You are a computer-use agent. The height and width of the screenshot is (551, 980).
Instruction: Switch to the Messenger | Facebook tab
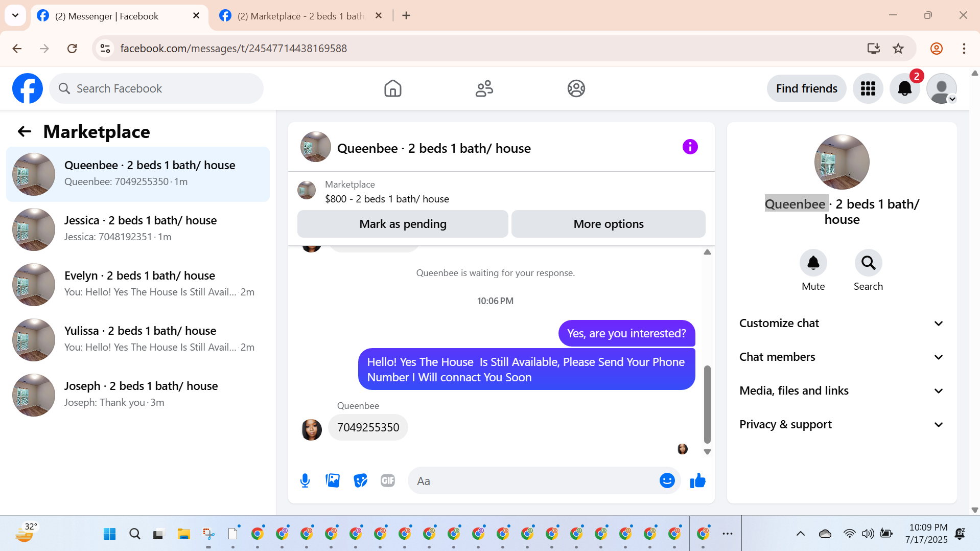[119, 16]
